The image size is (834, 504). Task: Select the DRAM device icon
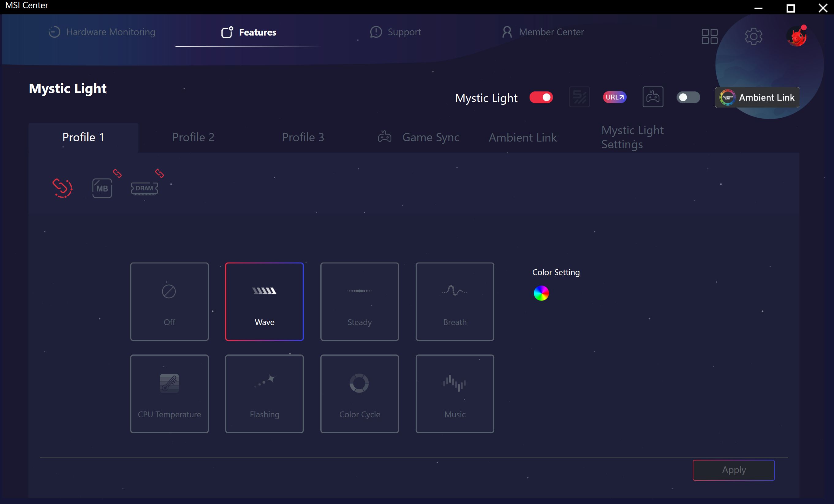pos(145,188)
